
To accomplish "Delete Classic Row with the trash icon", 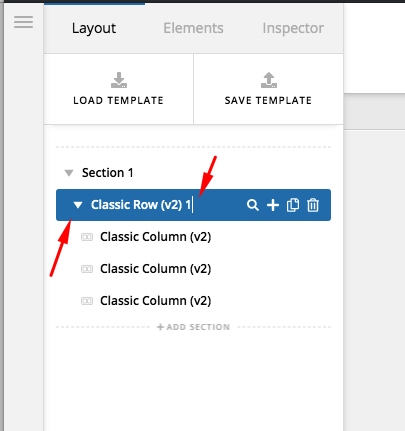I will click(x=313, y=205).
